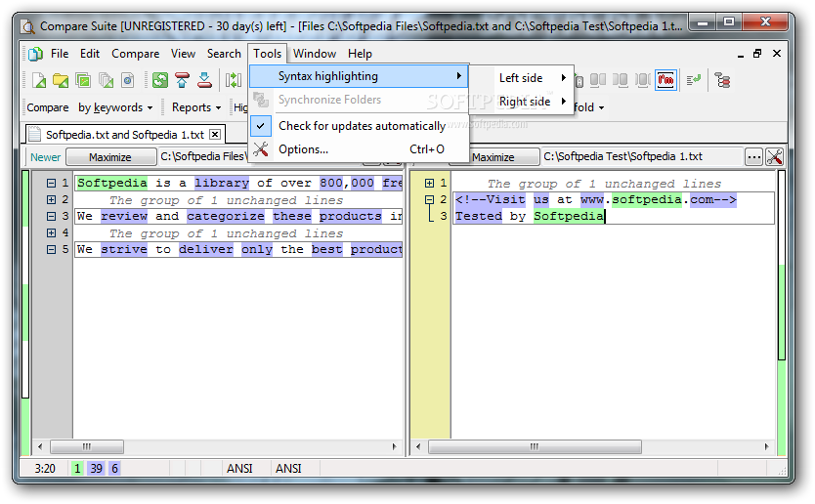This screenshot has height=504, width=815.
Task: Click the '39' changed-count indicator in status bar
Action: pos(96,468)
